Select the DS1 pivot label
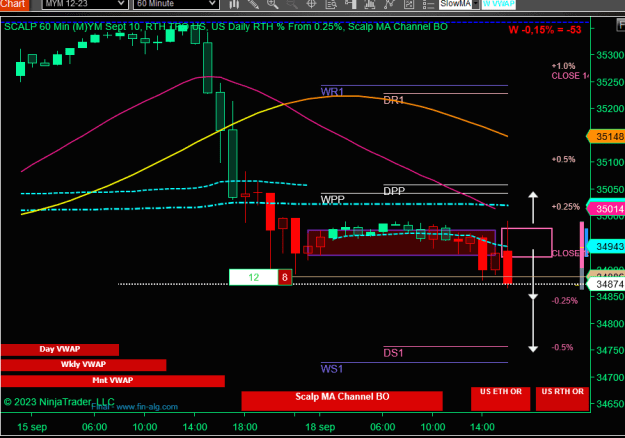The width and height of the screenshot is (625, 438). [x=393, y=353]
